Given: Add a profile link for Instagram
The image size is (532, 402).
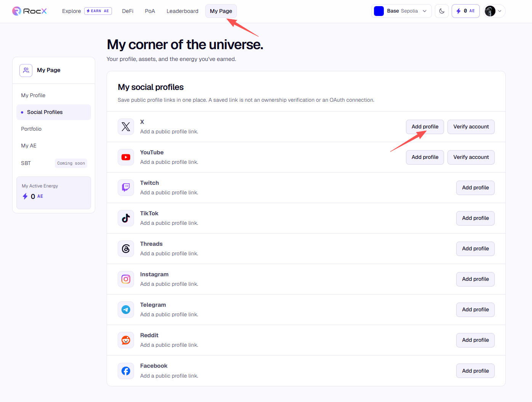Looking at the screenshot, I should [x=475, y=279].
